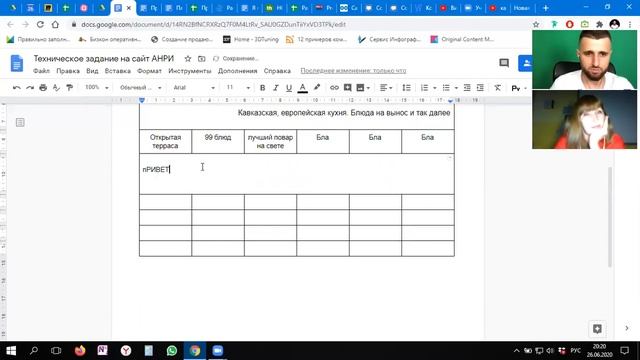Print the document using printer icon

pyautogui.click(x=43, y=87)
